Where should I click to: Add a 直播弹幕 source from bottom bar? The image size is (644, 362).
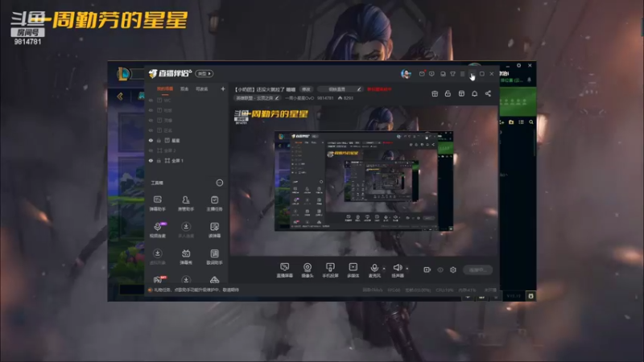pyautogui.click(x=284, y=270)
